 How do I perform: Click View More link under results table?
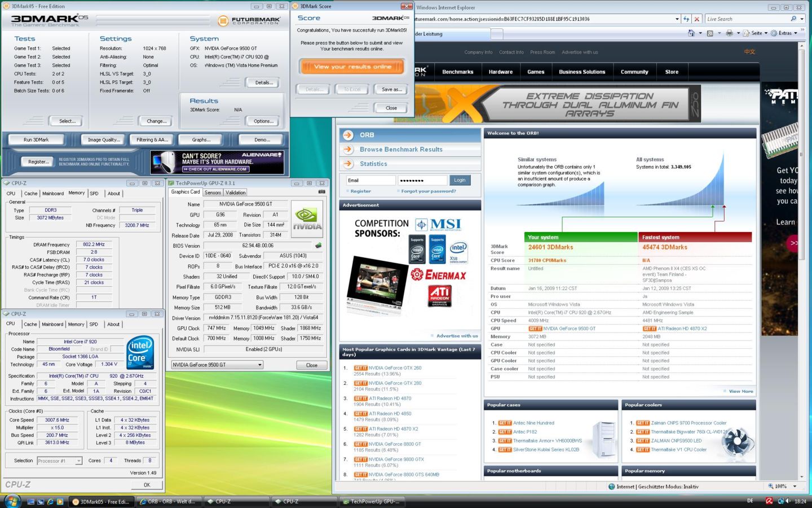tap(741, 391)
